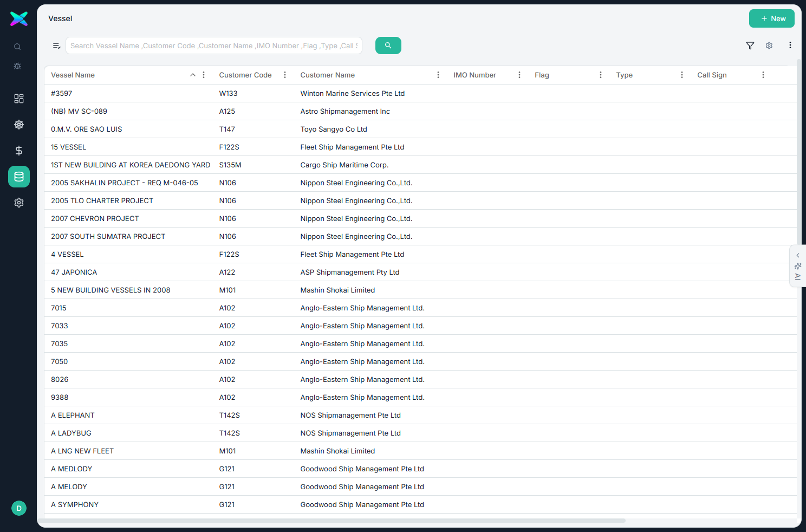Sort by Customer Name column header
Screen dimensions: 806x532
328,75
